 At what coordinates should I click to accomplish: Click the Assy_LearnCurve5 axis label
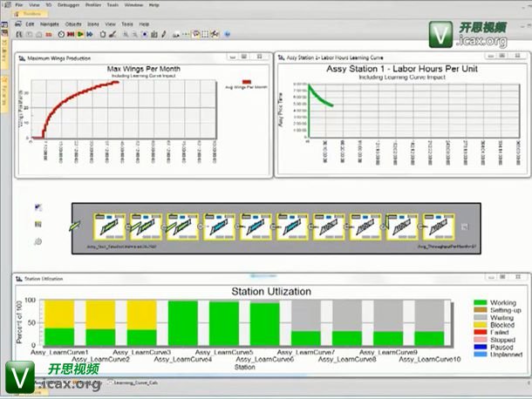coord(224,352)
